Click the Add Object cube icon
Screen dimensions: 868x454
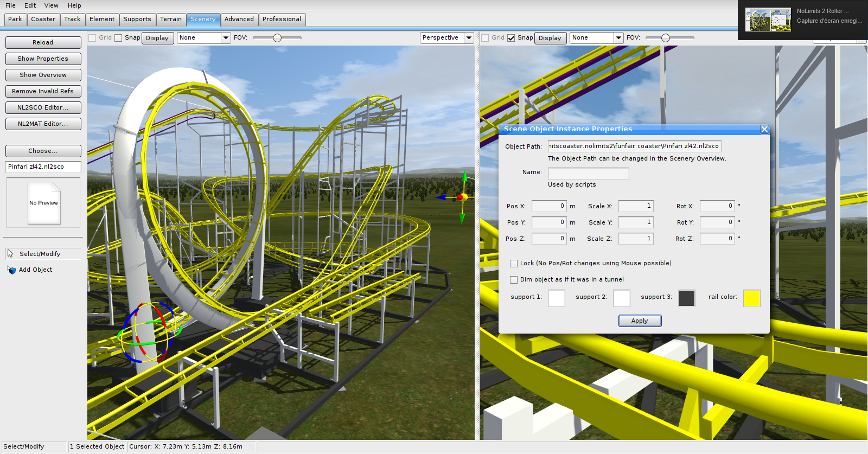pos(11,270)
